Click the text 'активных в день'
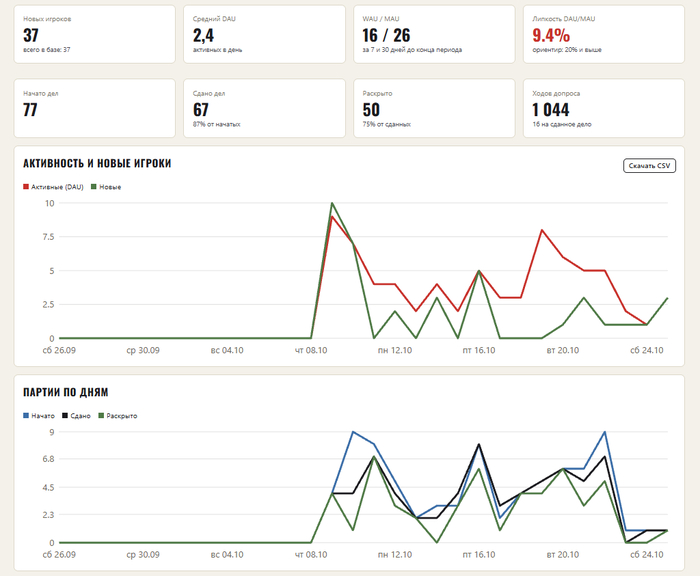The width and height of the screenshot is (700, 576). [217, 50]
